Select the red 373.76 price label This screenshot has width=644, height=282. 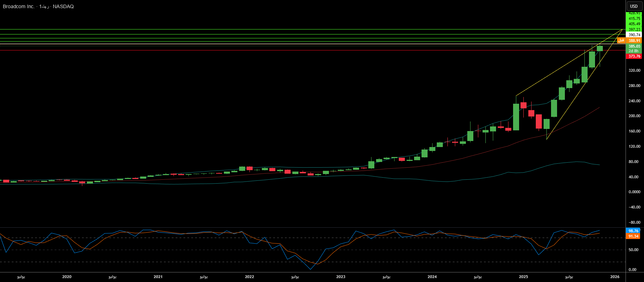coord(634,56)
